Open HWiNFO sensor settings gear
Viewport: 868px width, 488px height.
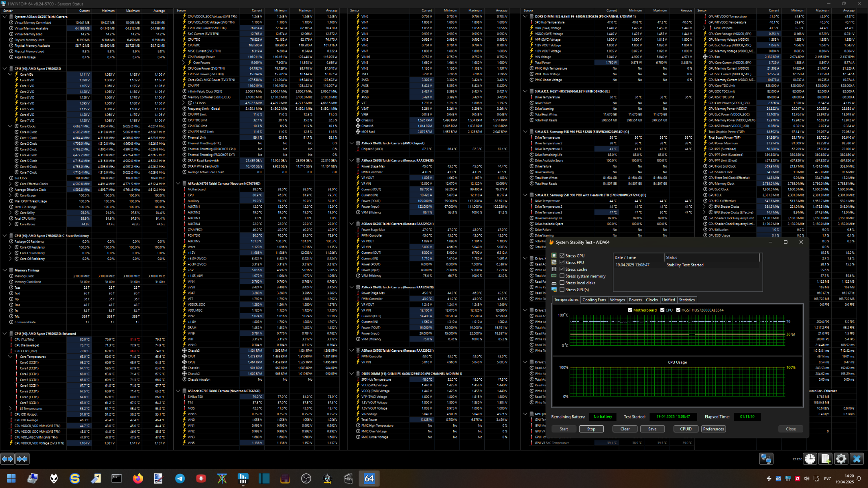point(841,459)
